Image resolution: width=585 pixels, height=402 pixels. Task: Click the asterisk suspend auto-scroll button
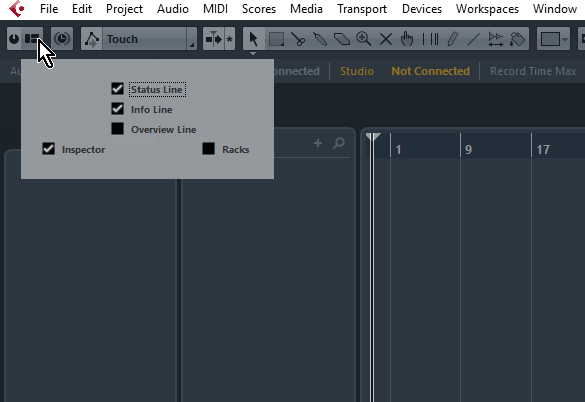[229, 39]
